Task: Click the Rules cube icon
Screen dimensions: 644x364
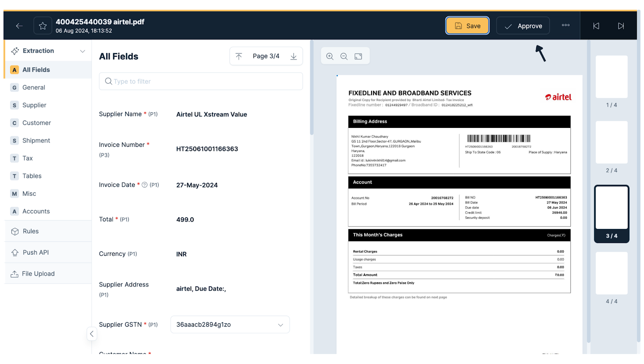Action: pyautogui.click(x=15, y=231)
